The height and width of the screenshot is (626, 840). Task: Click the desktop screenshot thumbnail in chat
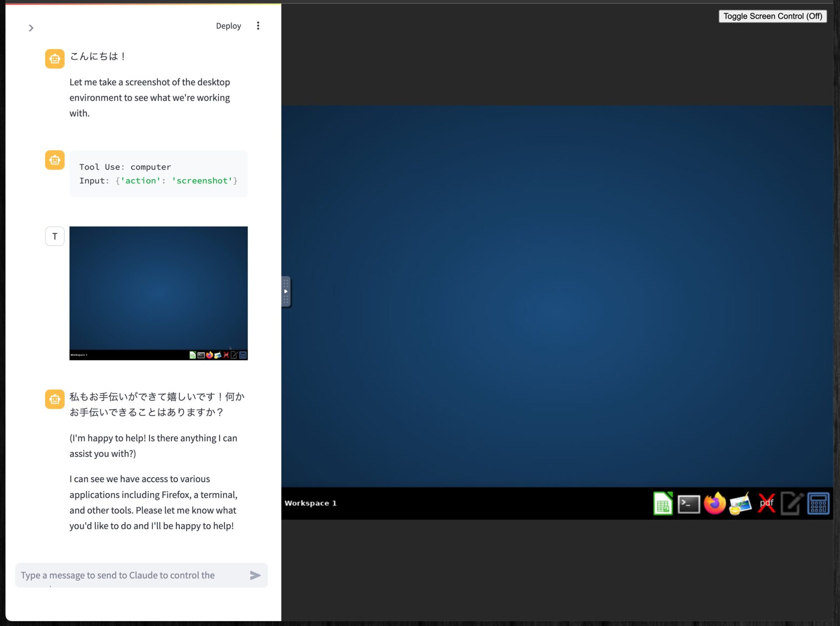point(158,293)
